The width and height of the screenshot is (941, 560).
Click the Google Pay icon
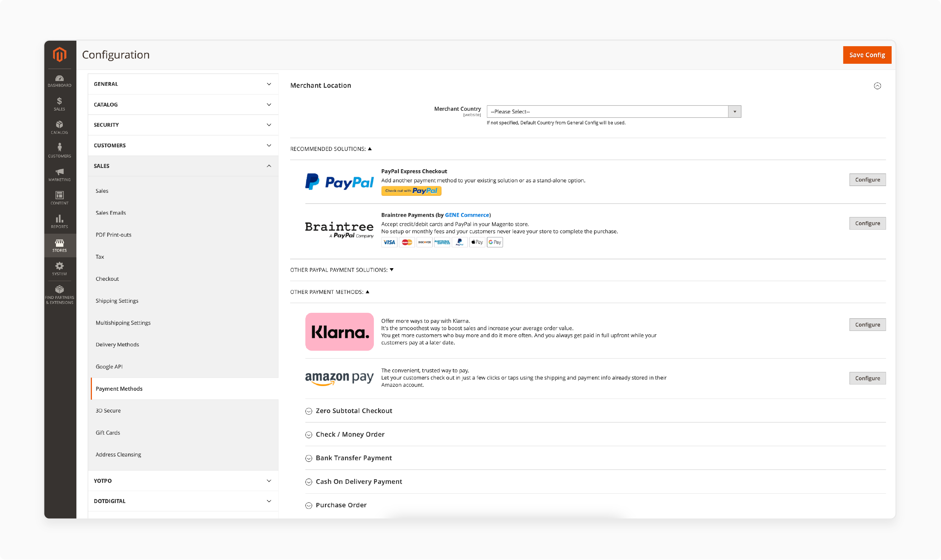point(495,242)
